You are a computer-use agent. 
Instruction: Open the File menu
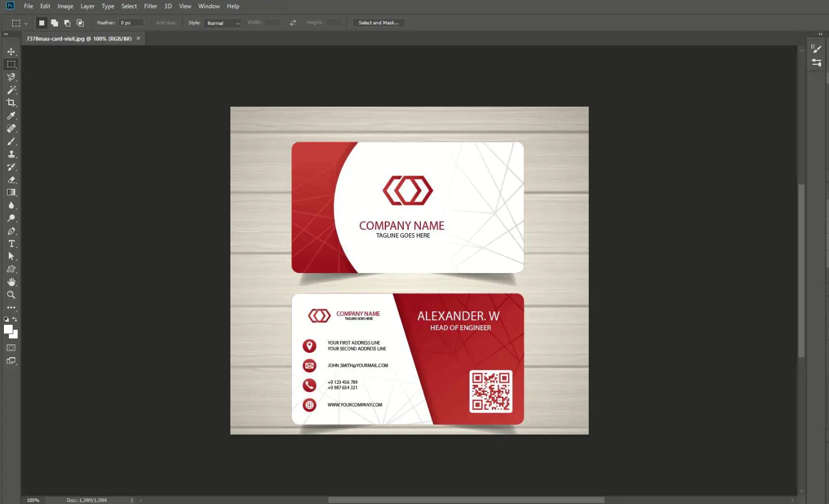point(28,6)
